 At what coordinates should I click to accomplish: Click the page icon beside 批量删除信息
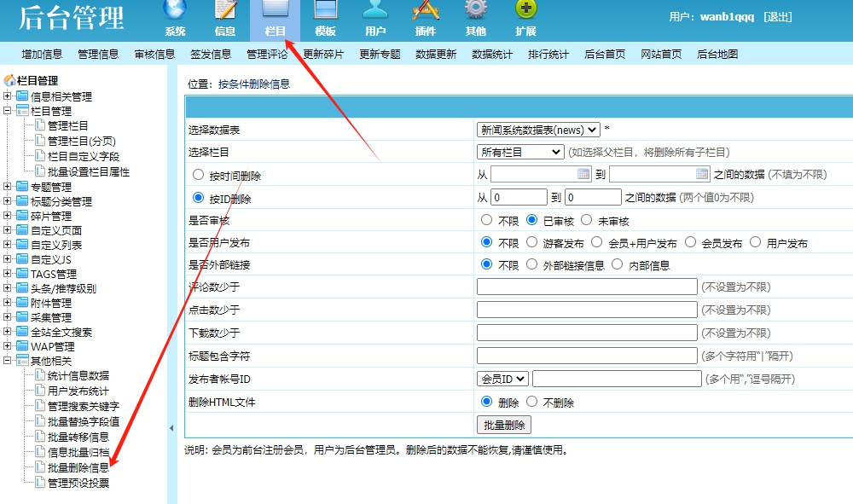[x=40, y=467]
